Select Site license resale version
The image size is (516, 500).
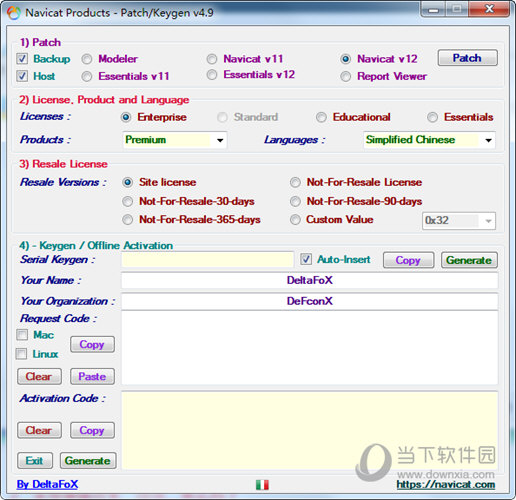pos(128,182)
